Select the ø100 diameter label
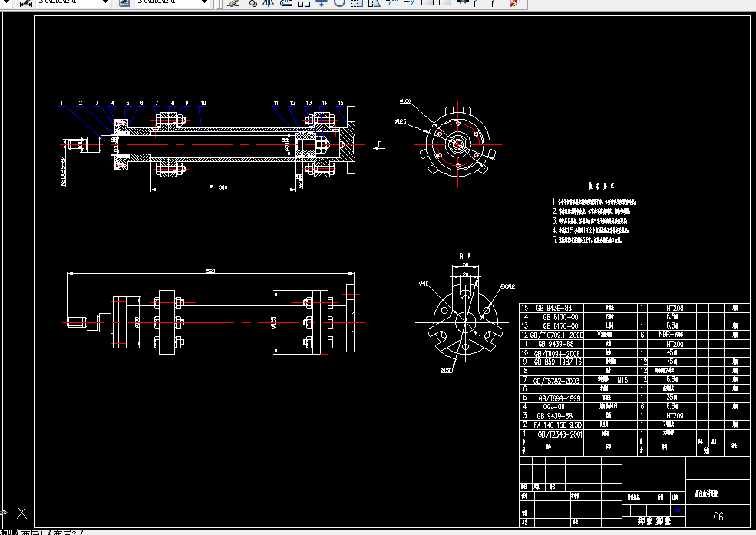Image resolution: width=756 pixels, height=535 pixels. point(405,101)
